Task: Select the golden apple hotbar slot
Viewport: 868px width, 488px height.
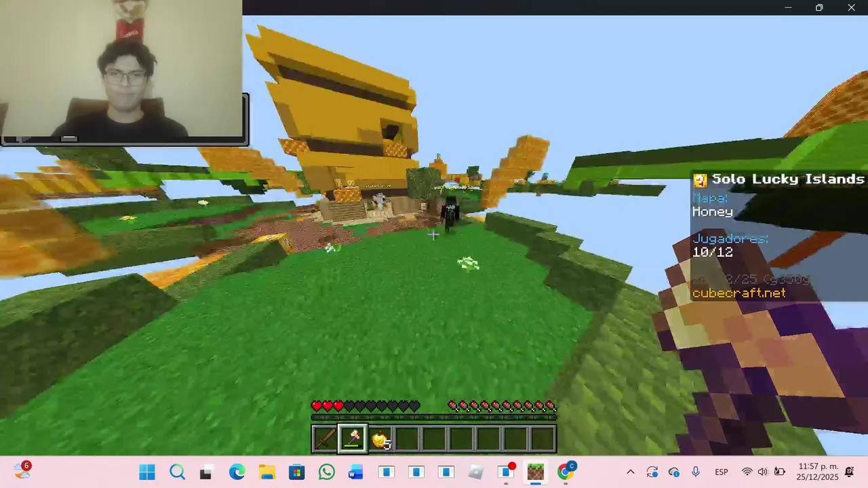Action: [x=380, y=439]
